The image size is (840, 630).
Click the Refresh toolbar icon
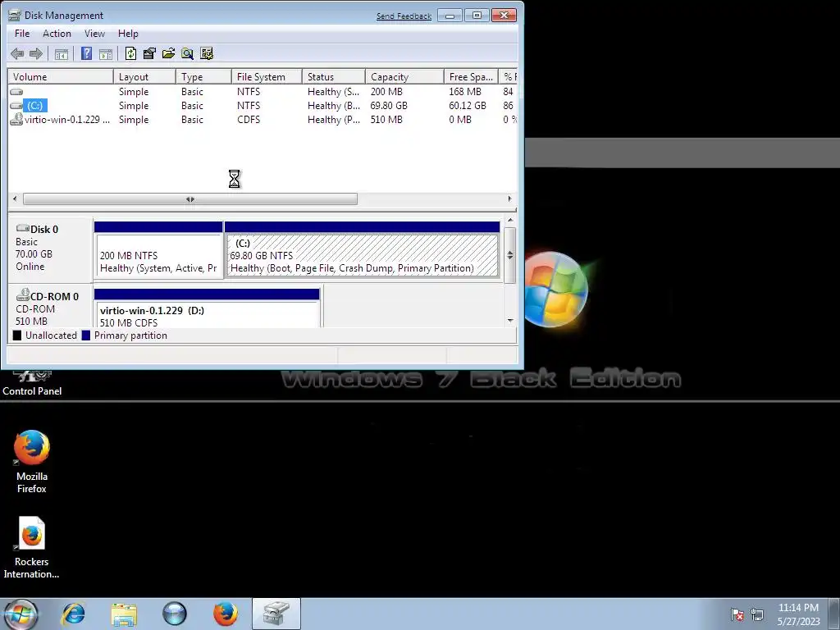[130, 53]
